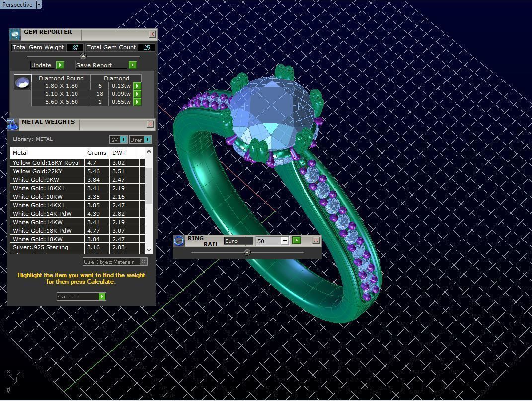
Task: Click the 0.65tw weight cell
Action: tap(121, 102)
